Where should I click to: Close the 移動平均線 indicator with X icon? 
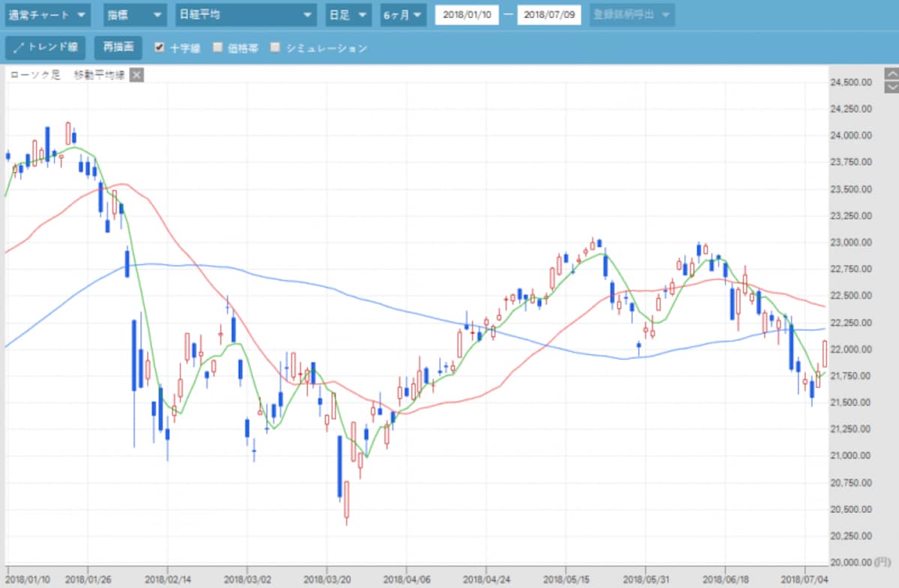[x=136, y=74]
